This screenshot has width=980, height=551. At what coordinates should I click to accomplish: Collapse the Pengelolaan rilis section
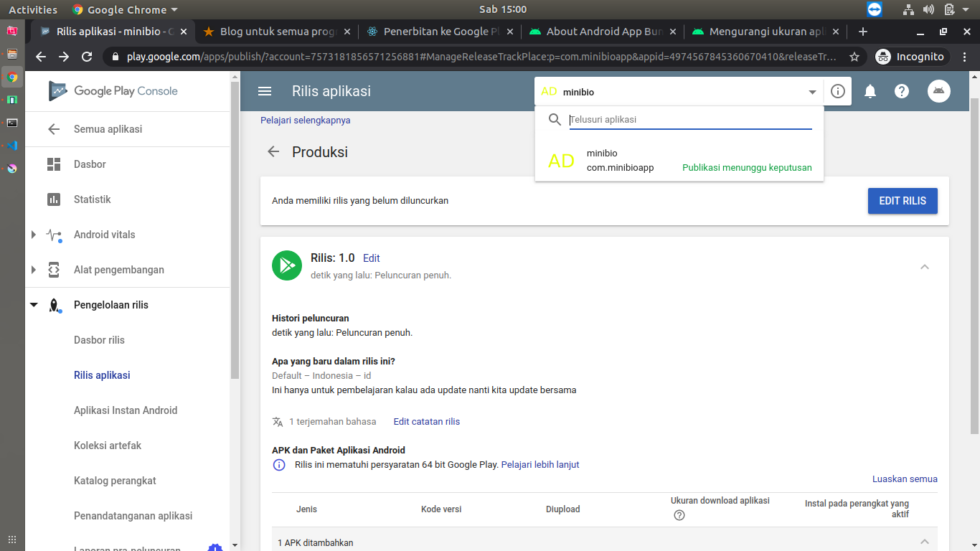[34, 305]
